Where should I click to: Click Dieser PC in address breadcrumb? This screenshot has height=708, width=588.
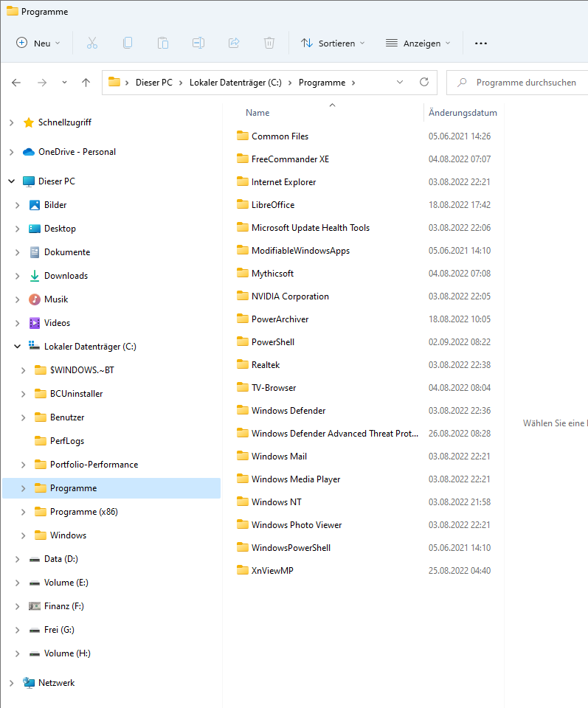click(x=154, y=83)
